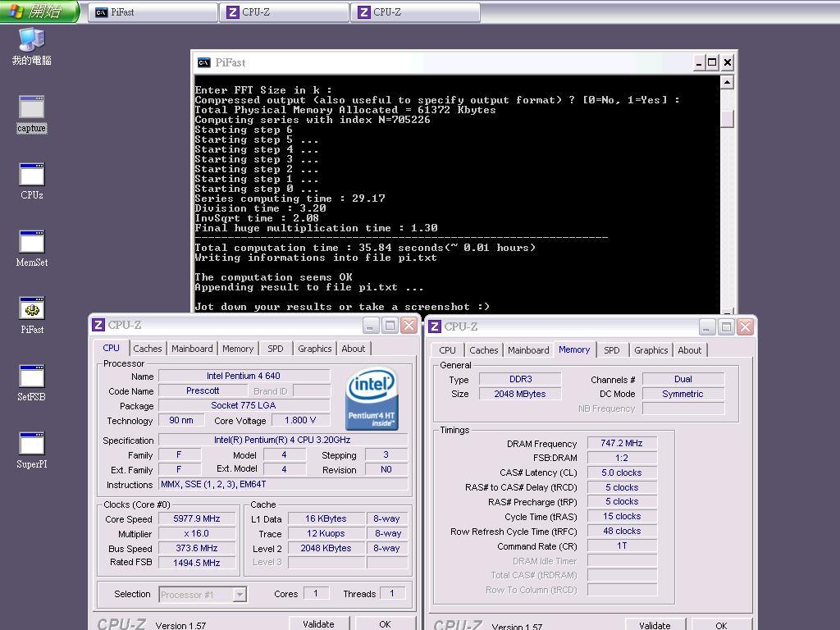This screenshot has width=840, height=630.
Task: Maximize the PiFast window
Action: pyautogui.click(x=712, y=62)
